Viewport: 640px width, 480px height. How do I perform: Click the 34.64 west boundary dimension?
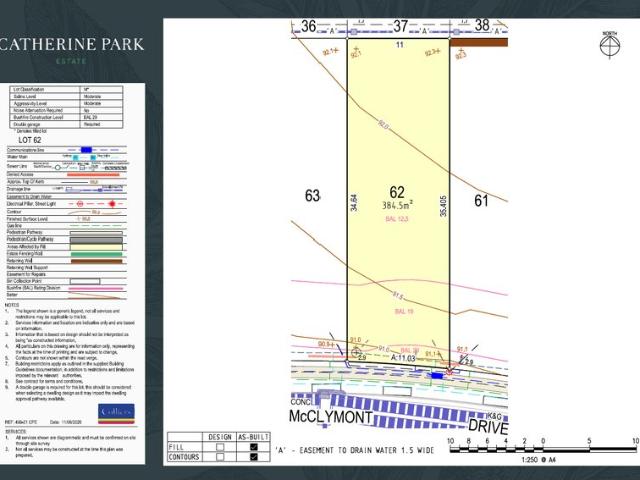pyautogui.click(x=353, y=202)
